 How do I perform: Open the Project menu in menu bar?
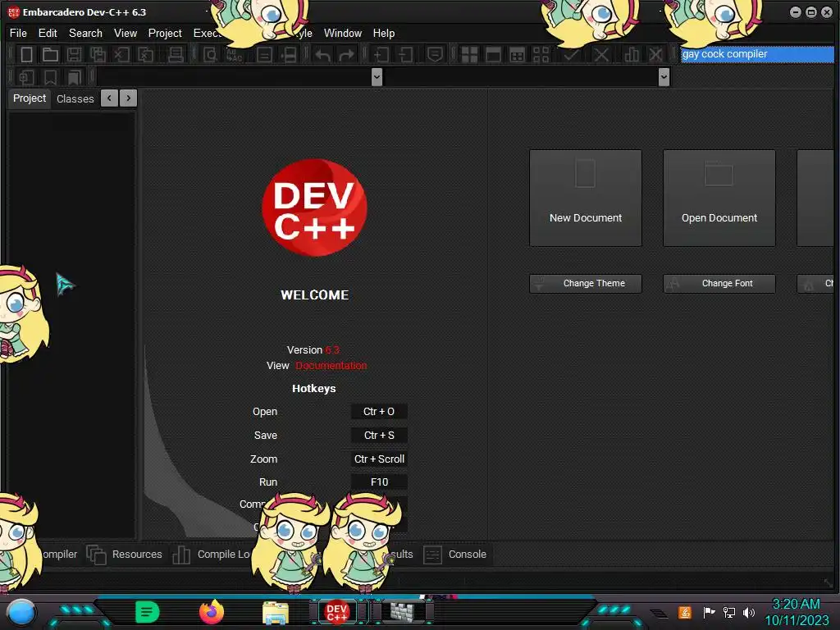(165, 33)
